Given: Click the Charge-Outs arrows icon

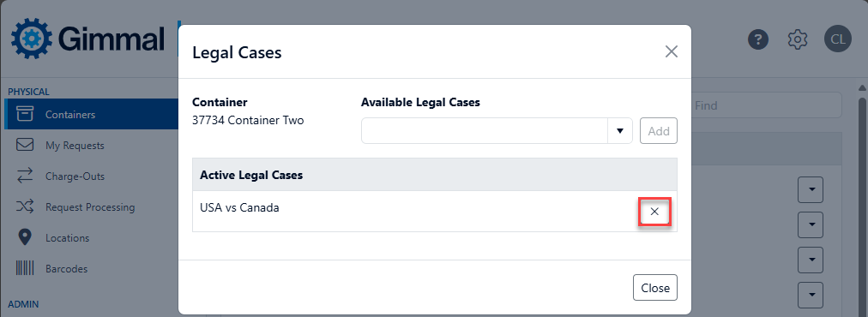Looking at the screenshot, I should (25, 176).
